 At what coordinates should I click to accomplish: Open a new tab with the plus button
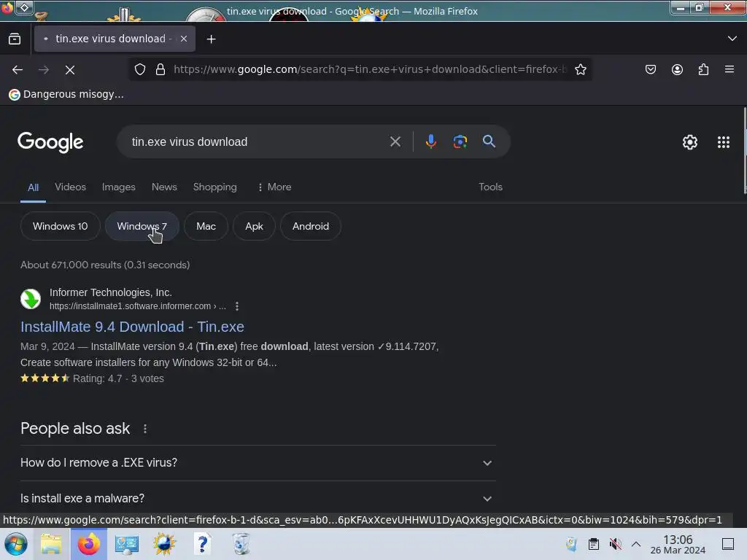click(211, 39)
